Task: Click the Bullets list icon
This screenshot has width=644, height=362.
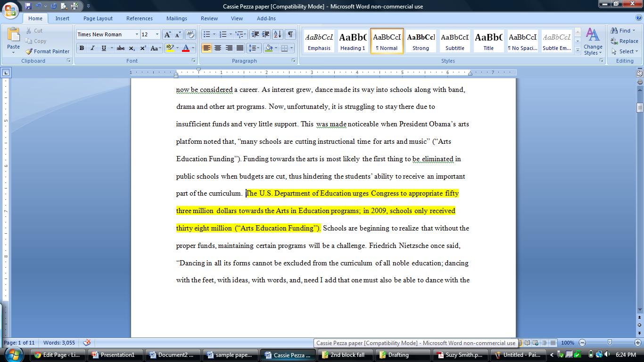Action: pos(206,34)
